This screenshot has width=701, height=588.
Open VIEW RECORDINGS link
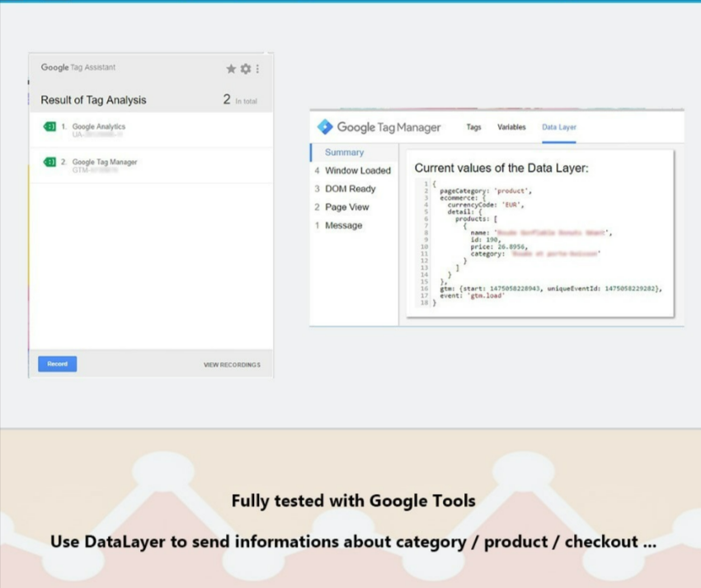point(232,365)
